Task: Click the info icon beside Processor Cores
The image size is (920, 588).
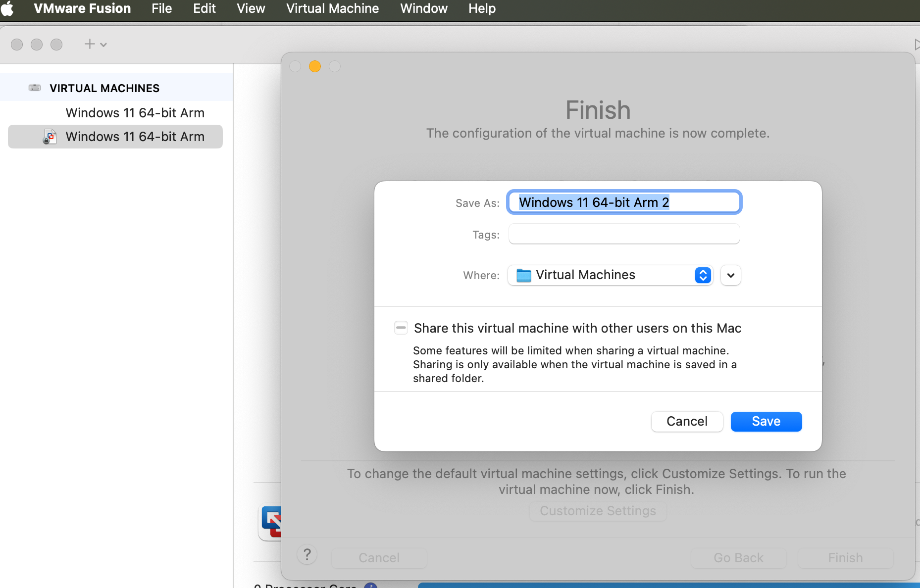Action: click(370, 586)
